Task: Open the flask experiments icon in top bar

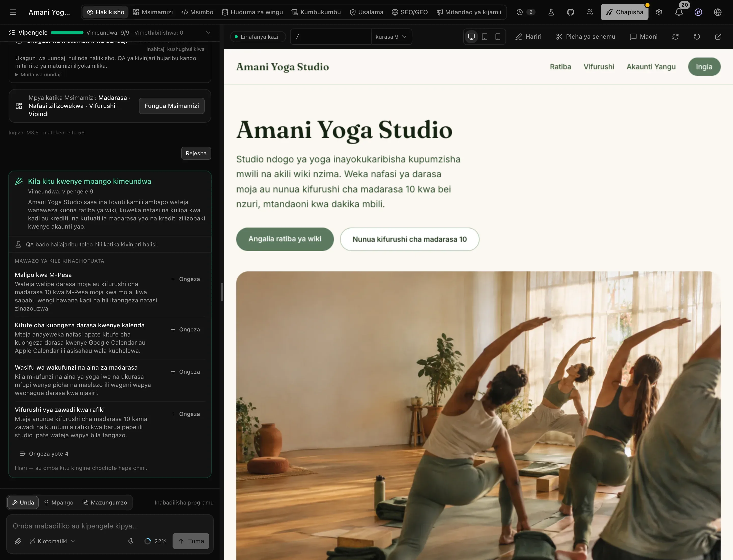Action: tap(551, 12)
